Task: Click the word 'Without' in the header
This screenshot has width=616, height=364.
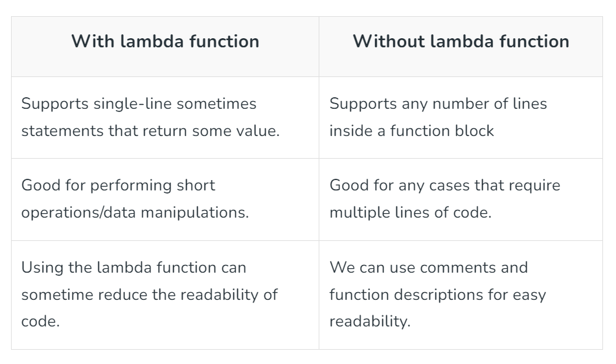Action: [x=389, y=41]
